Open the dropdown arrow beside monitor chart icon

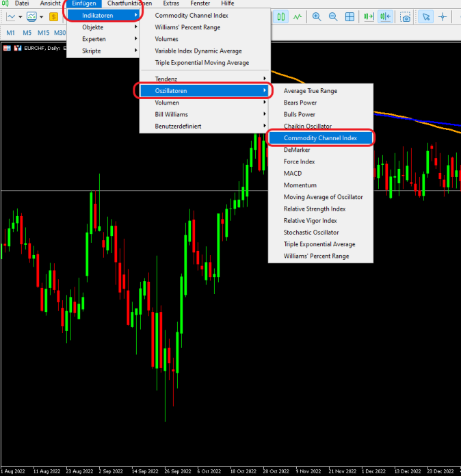click(x=42, y=16)
